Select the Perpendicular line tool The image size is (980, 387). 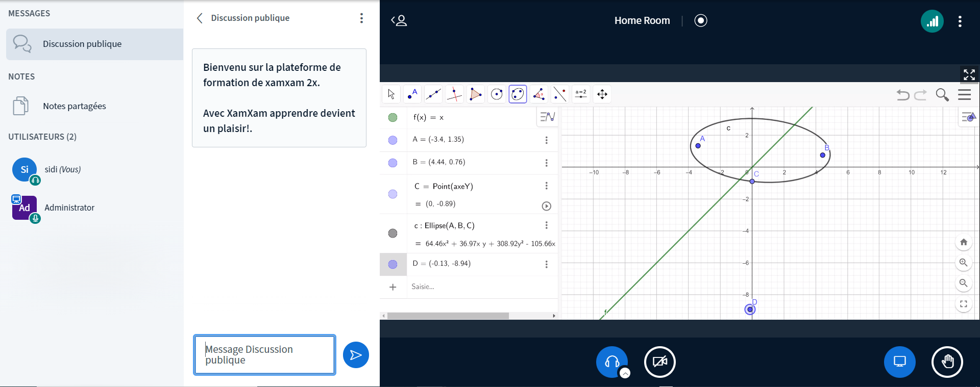click(454, 94)
